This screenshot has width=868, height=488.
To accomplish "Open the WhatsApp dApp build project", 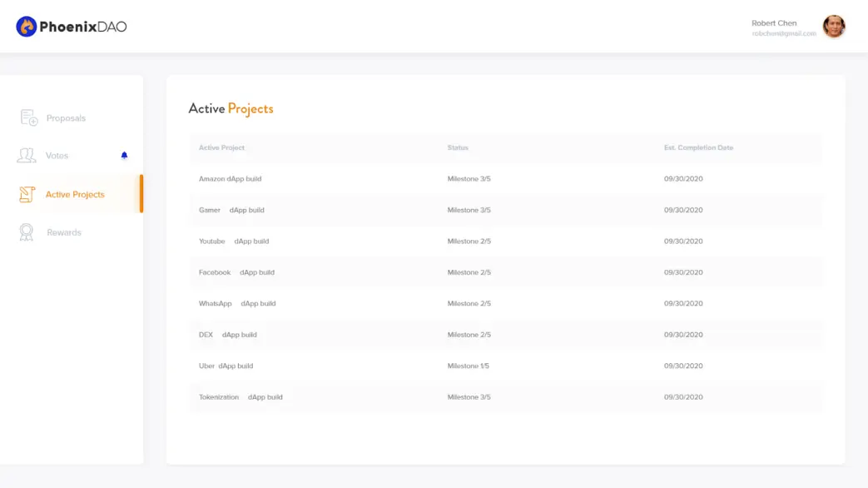I will pos(237,304).
